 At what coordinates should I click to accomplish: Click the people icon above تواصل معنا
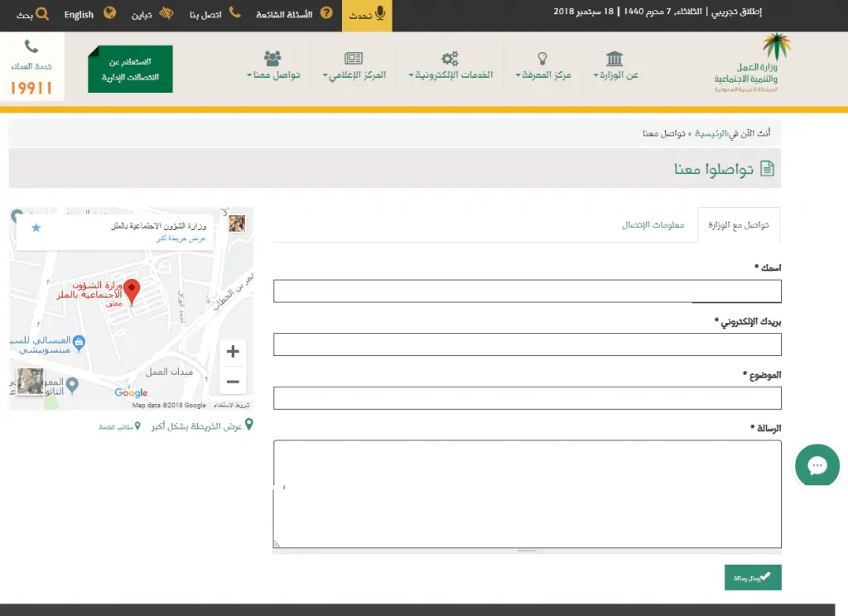pyautogui.click(x=272, y=58)
